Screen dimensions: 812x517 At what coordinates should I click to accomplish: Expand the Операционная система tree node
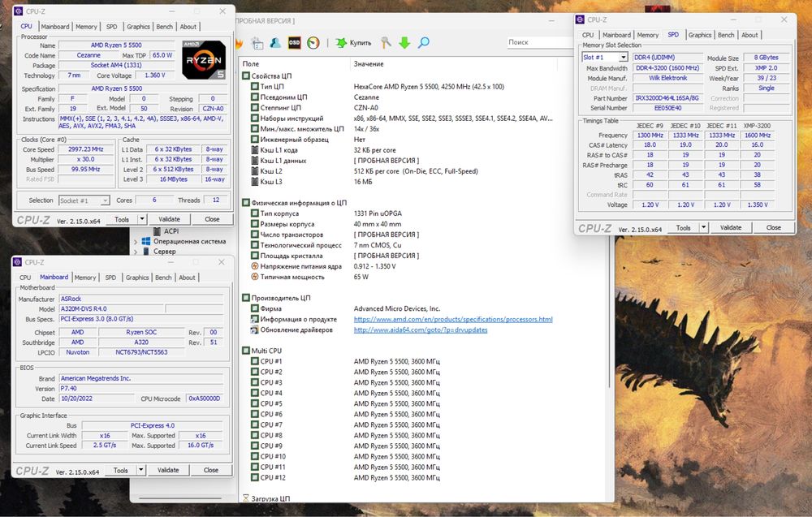[135, 241]
